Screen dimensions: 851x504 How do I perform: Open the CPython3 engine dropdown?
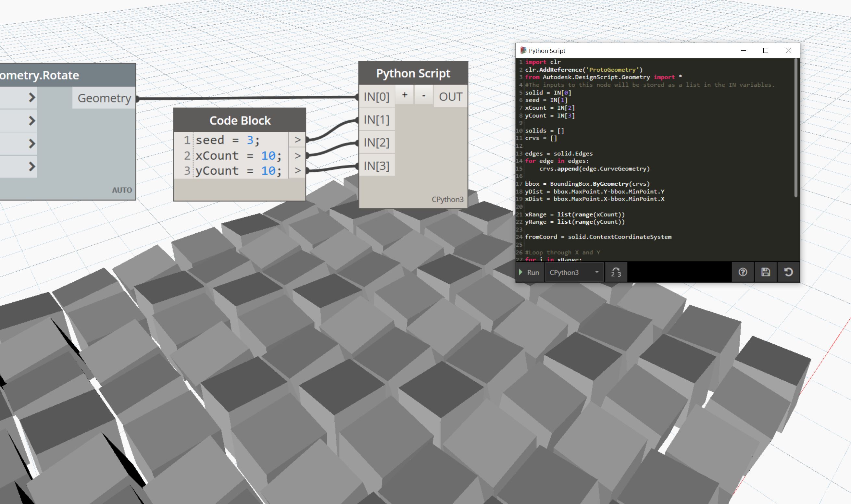[574, 272]
